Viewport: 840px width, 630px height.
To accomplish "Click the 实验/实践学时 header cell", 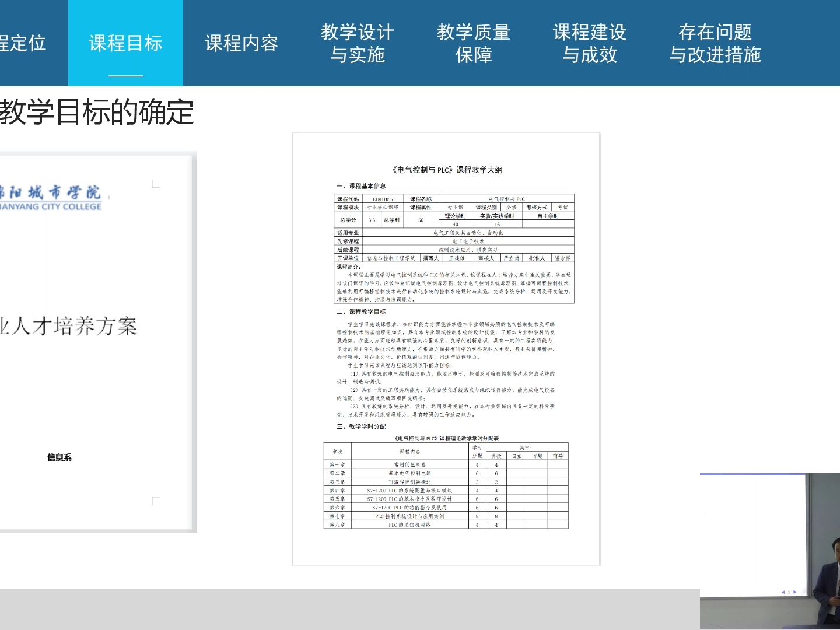I will click(x=497, y=216).
